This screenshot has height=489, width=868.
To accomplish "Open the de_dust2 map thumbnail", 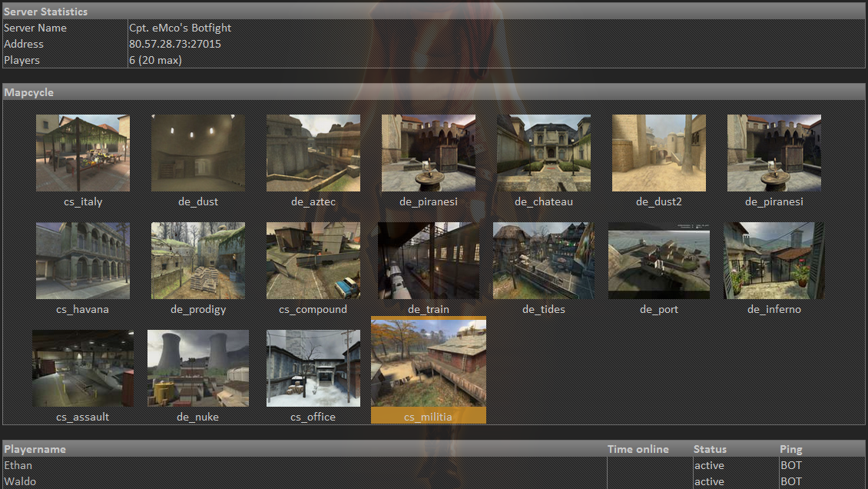I will tap(659, 153).
